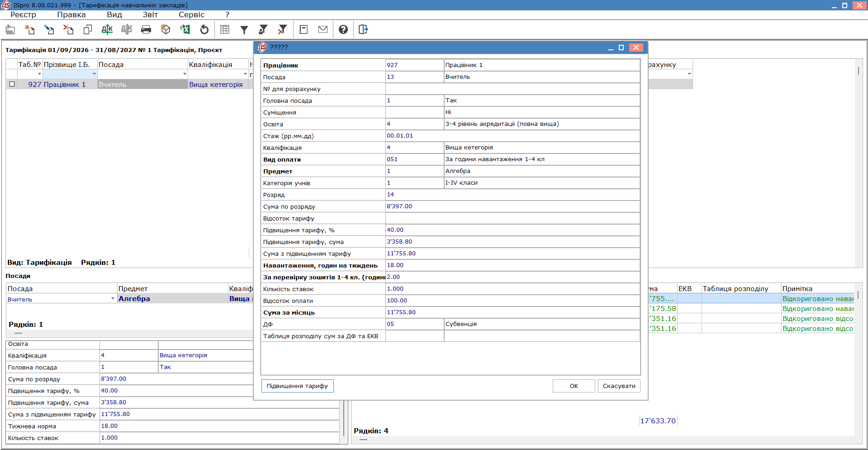Click the Тижнева норма value 18.00

219,426
